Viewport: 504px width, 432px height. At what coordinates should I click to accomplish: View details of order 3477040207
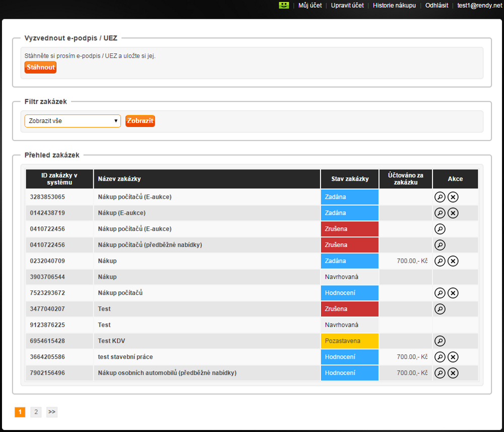click(439, 309)
